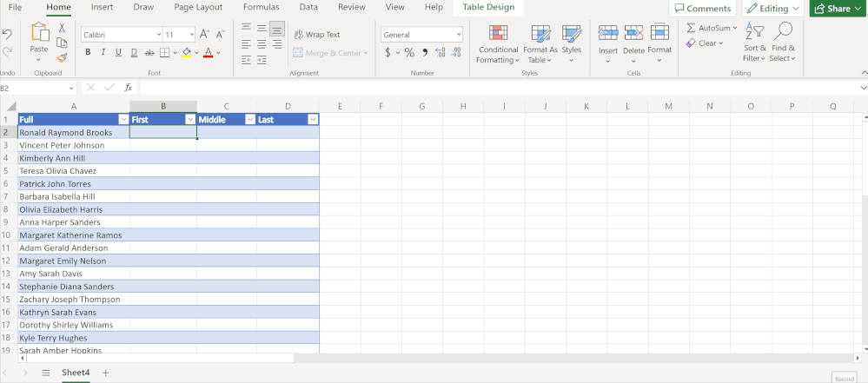Click the Clear eraser button
Screen dimensions: 868x383
coord(705,43)
